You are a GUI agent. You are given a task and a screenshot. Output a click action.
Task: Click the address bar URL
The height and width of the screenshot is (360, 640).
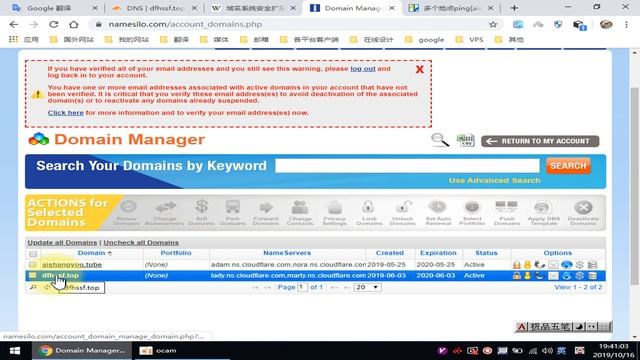tap(185, 24)
